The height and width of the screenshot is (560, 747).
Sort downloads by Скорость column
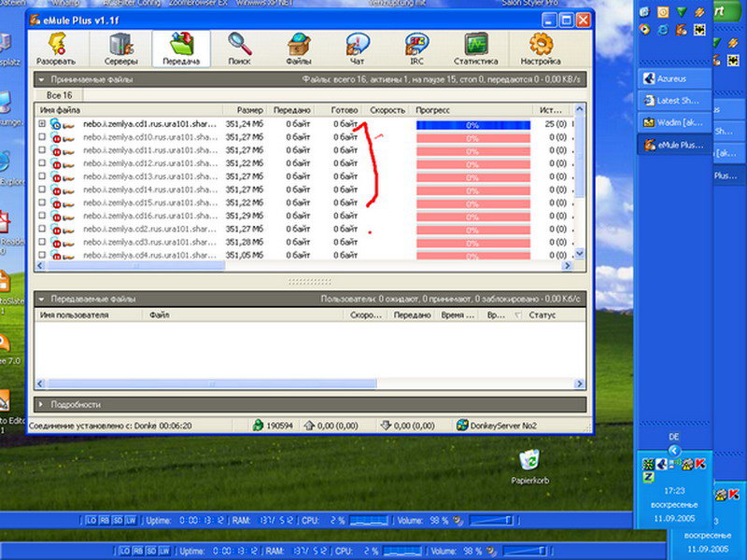pos(387,110)
